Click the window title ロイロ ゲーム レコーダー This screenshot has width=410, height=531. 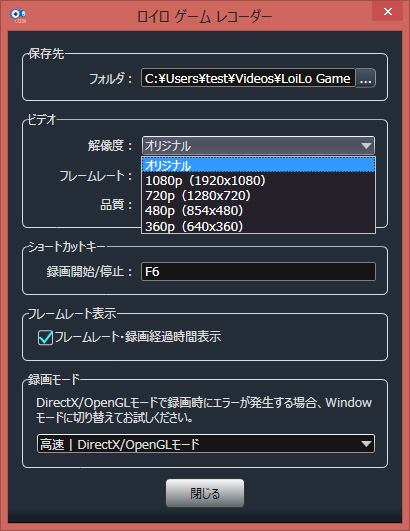point(204,16)
